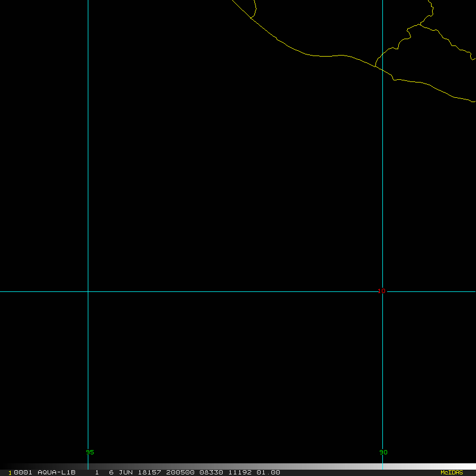Click the intersection of 10 latitude and 90 longitude
Viewport: 476px width, 476px height.
pyautogui.click(x=382, y=291)
